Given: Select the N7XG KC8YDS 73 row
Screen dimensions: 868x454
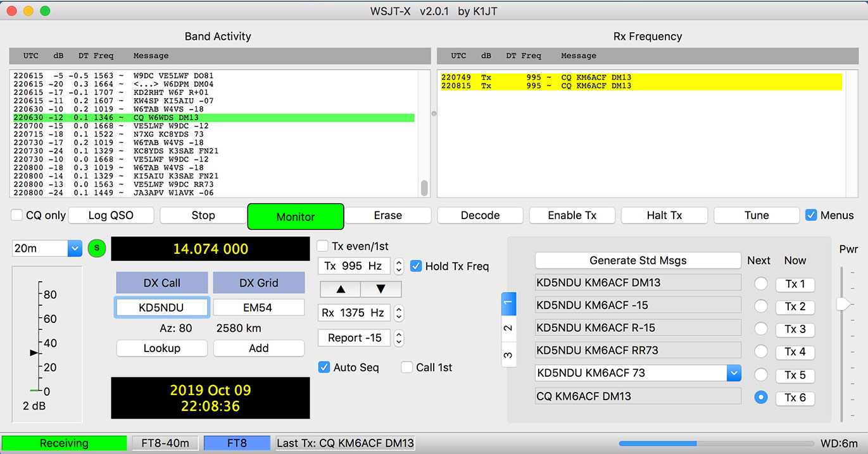Looking at the screenshot, I should [214, 134].
